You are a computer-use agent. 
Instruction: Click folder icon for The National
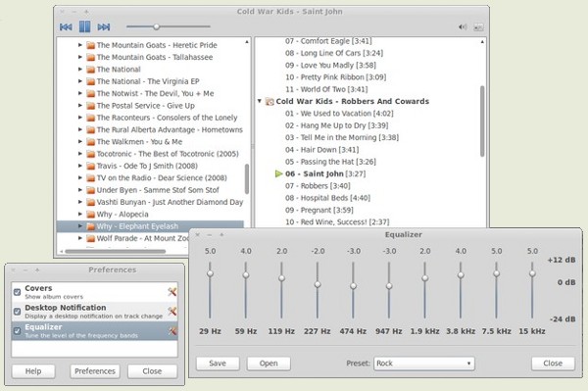coord(90,70)
